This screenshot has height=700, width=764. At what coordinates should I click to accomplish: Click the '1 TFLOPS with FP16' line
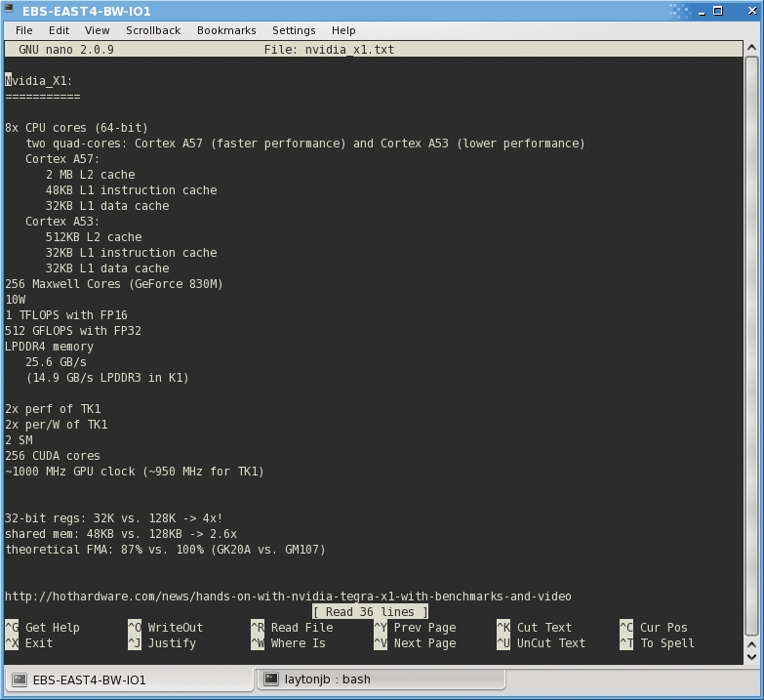click(65, 315)
